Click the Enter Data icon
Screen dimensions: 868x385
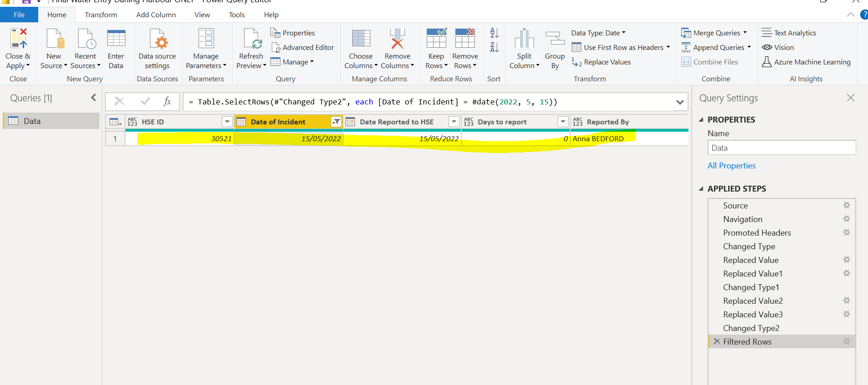(x=116, y=38)
